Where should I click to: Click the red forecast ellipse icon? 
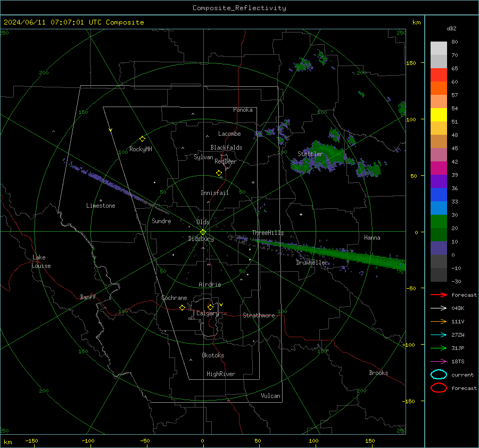click(x=439, y=388)
